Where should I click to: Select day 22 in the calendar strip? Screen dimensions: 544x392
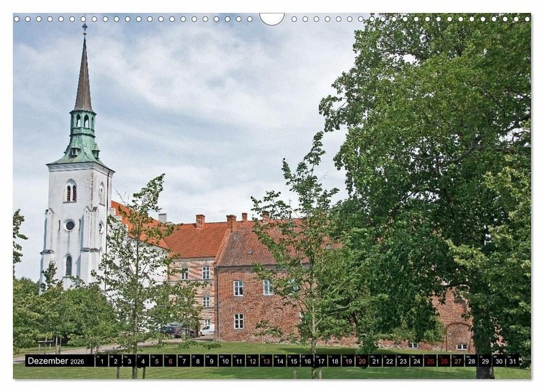(x=390, y=361)
